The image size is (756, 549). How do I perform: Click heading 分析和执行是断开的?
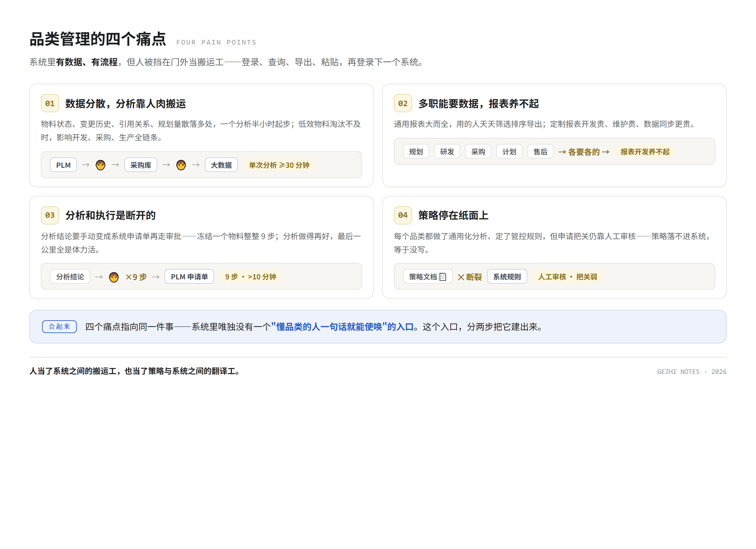pos(110,215)
